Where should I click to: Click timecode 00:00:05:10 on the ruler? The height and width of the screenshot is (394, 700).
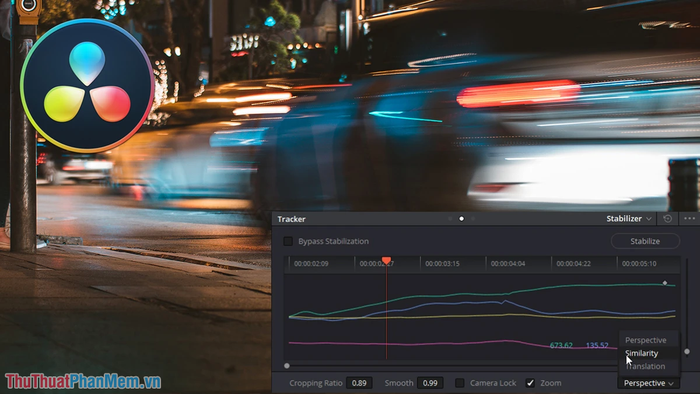tap(639, 264)
